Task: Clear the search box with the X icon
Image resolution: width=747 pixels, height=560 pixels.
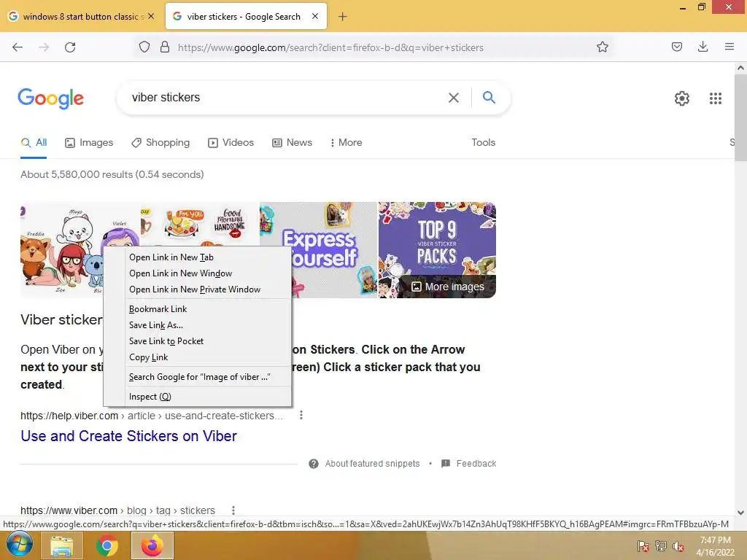Action: pyautogui.click(x=454, y=98)
